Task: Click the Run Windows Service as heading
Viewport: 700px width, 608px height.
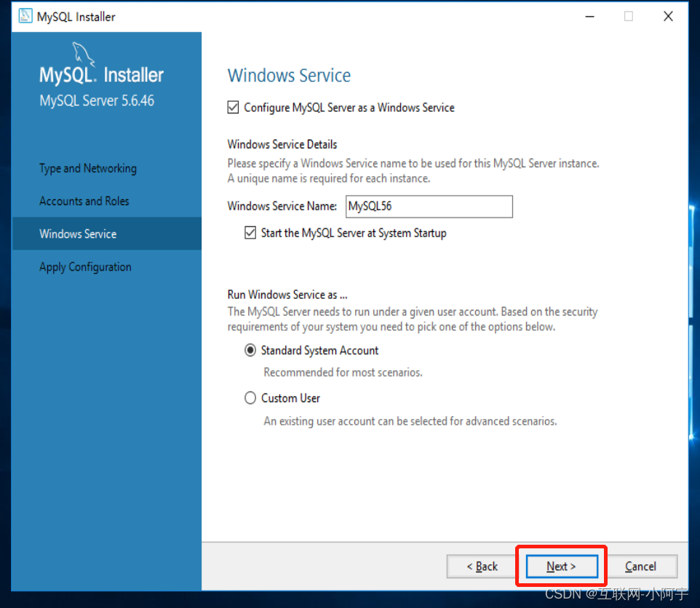Action: click(x=286, y=295)
